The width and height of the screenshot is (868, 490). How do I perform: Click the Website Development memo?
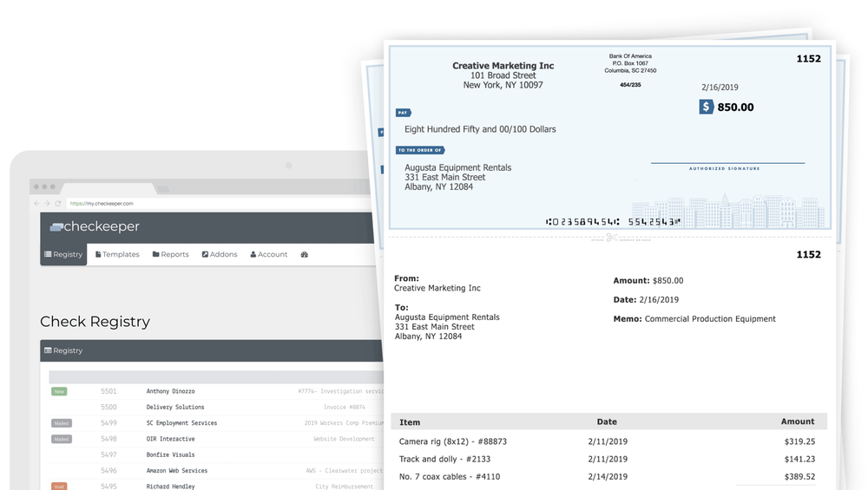[x=345, y=439]
